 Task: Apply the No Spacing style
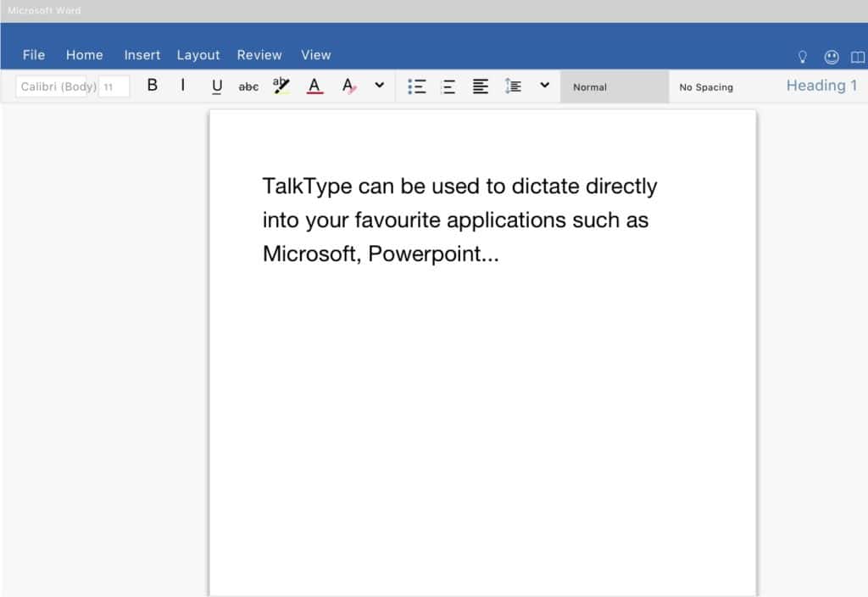(706, 87)
